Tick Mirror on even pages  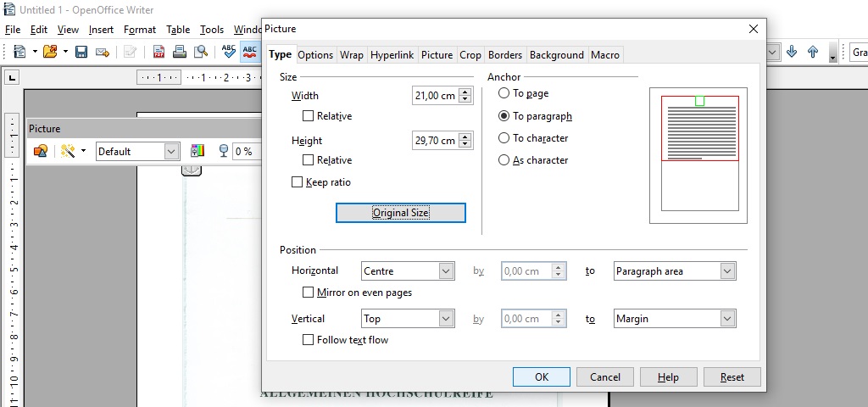pos(309,293)
